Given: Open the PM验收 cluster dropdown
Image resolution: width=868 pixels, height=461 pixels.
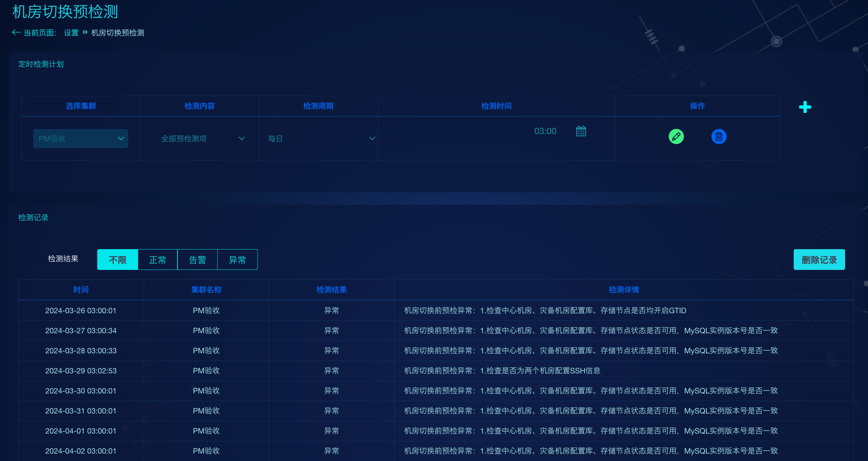Looking at the screenshot, I should point(81,139).
